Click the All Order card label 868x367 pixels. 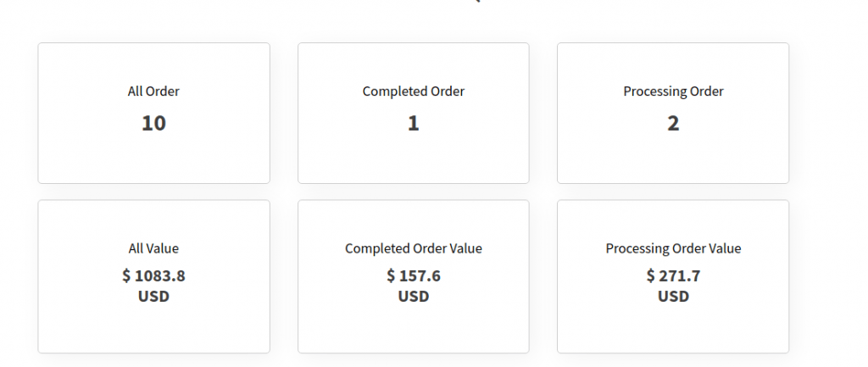(x=153, y=92)
